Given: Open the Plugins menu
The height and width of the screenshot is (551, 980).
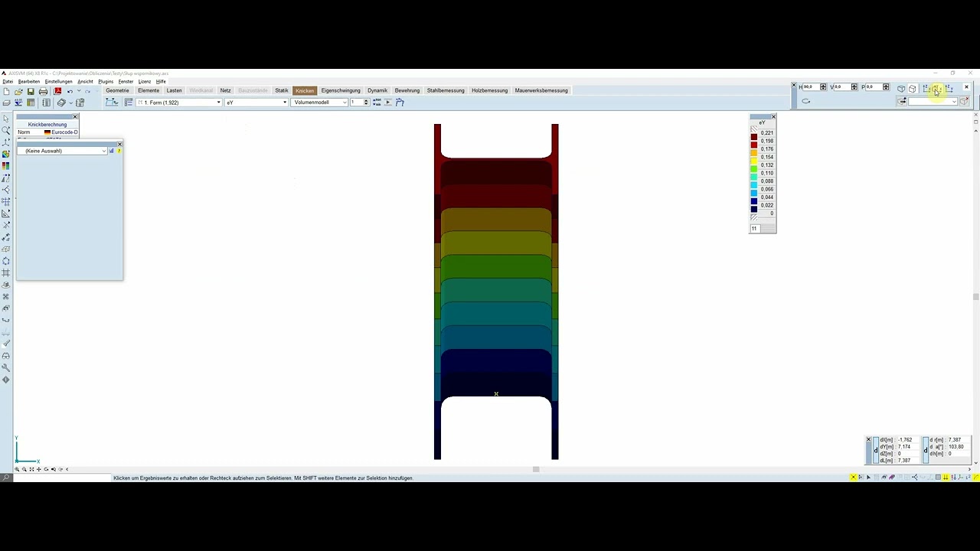Looking at the screenshot, I should [106, 81].
